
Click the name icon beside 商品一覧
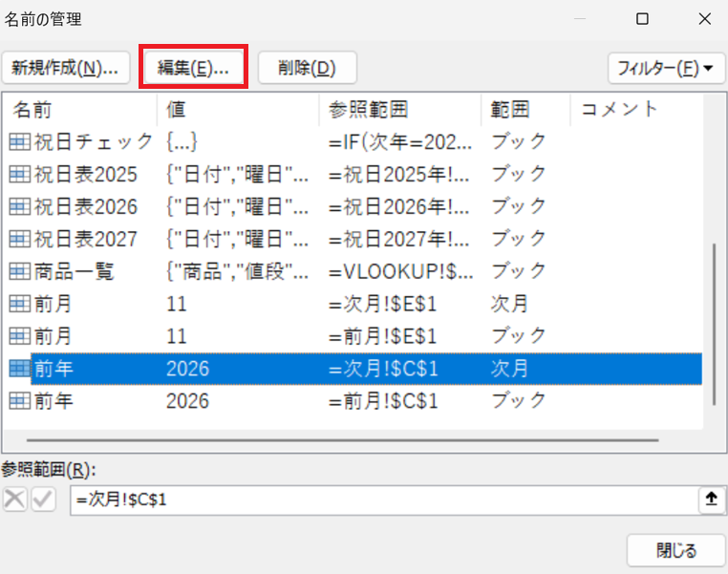18,271
